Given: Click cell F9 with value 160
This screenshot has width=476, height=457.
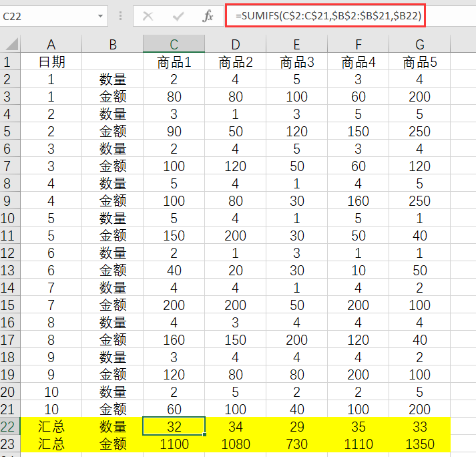Looking at the screenshot, I should pos(359,201).
